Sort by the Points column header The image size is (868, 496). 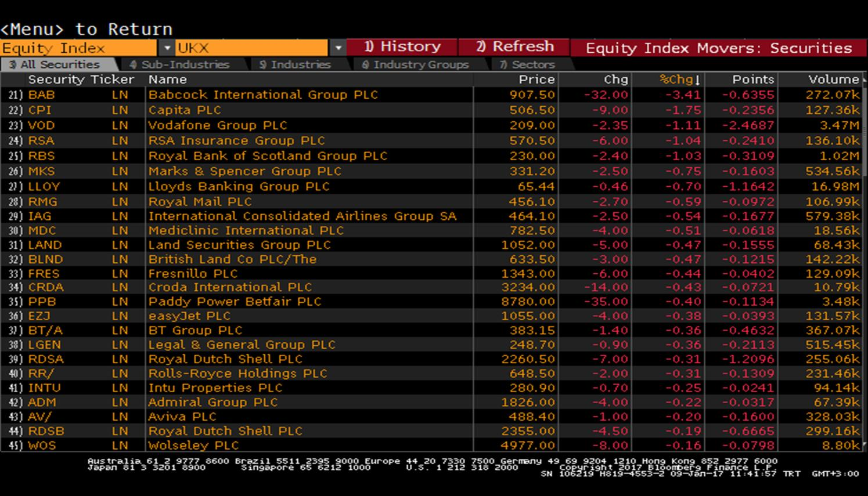pos(753,79)
